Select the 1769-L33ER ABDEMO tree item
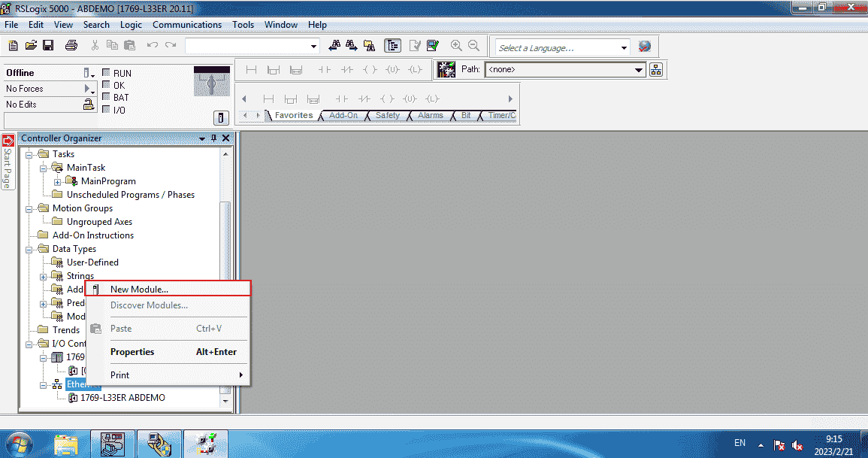The height and width of the screenshot is (458, 868). (x=122, y=398)
